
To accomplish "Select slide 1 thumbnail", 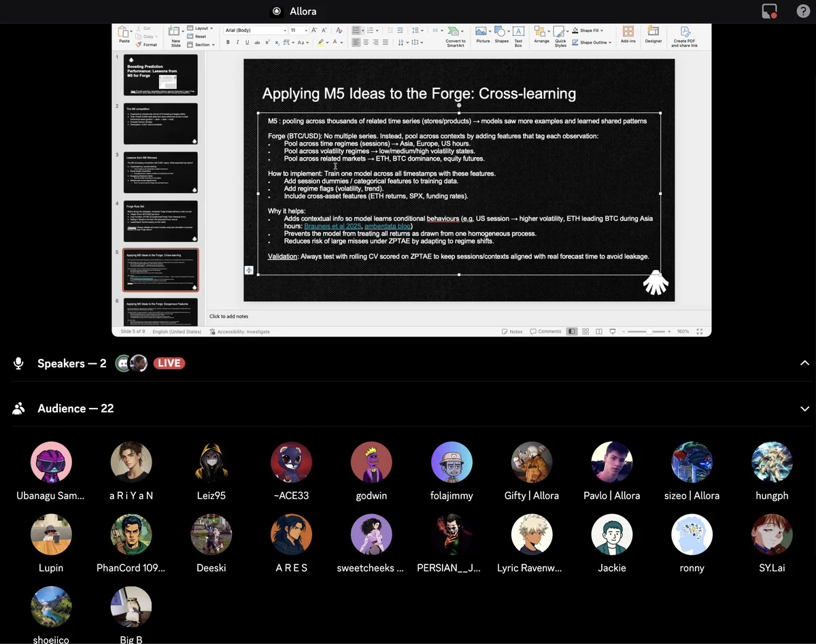I will (x=160, y=74).
